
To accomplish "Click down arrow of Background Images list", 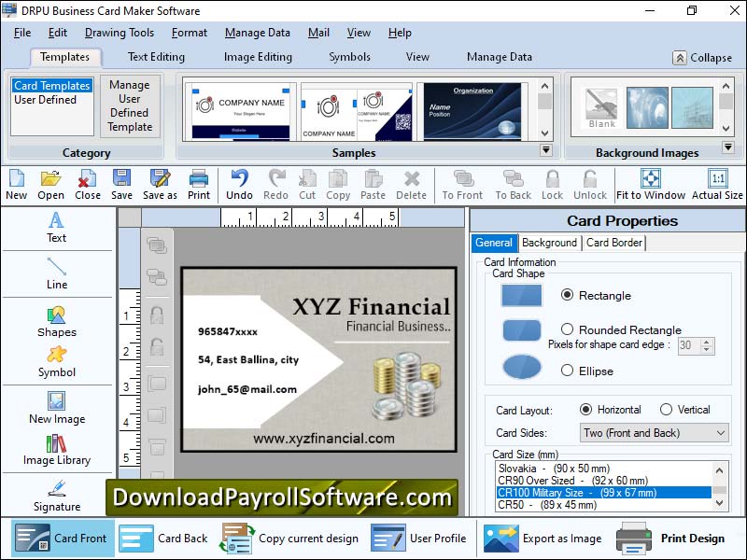I will (726, 128).
